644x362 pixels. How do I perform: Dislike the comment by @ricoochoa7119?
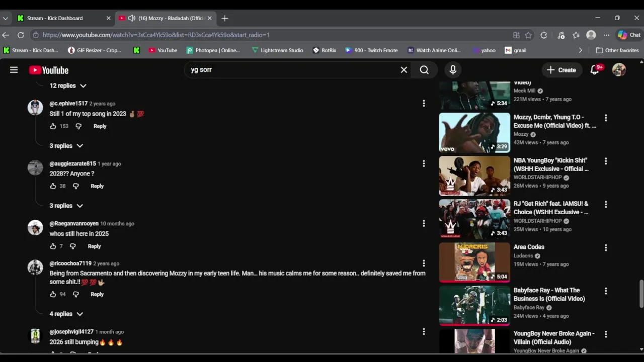[75, 294]
